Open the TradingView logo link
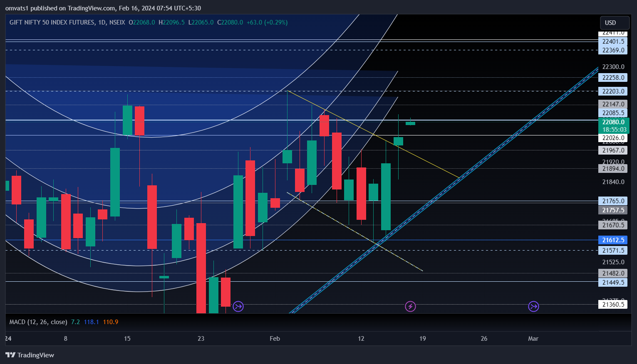Viewport: 637px width, 364px height. (x=30, y=355)
